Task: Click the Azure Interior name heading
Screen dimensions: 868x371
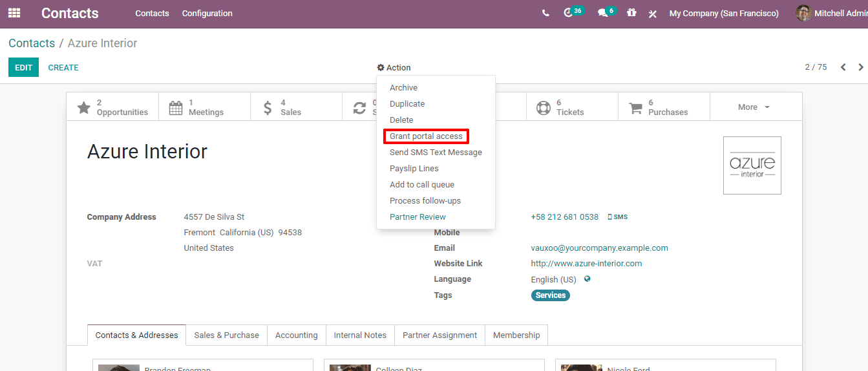Action: click(147, 151)
